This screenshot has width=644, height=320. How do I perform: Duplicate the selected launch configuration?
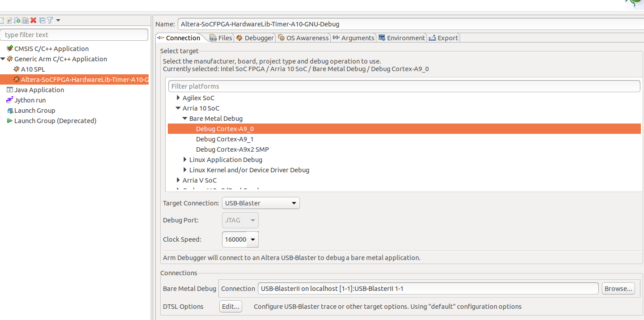26,20
